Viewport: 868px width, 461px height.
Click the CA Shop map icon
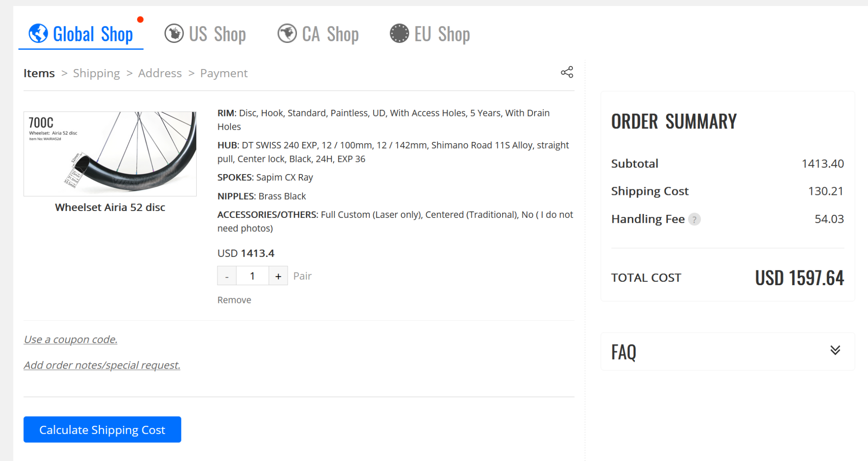[287, 33]
